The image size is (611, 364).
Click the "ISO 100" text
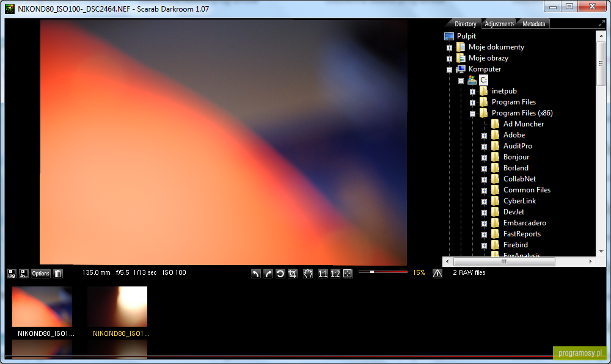tap(174, 272)
